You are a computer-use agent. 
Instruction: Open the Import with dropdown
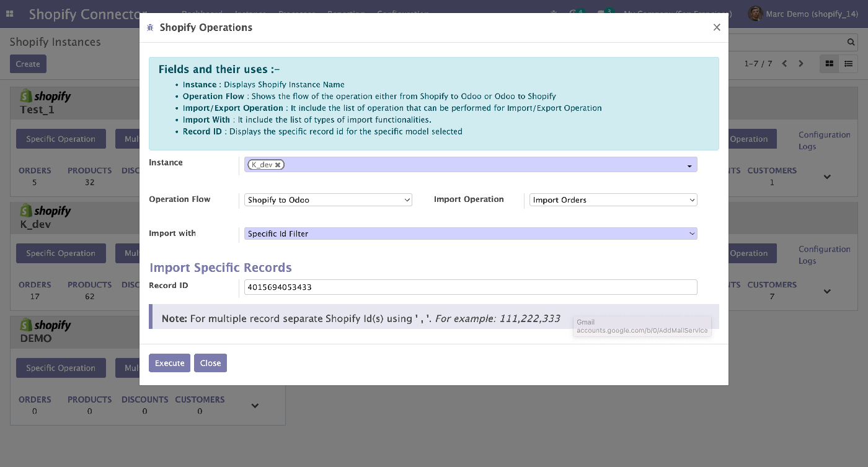pyautogui.click(x=471, y=234)
